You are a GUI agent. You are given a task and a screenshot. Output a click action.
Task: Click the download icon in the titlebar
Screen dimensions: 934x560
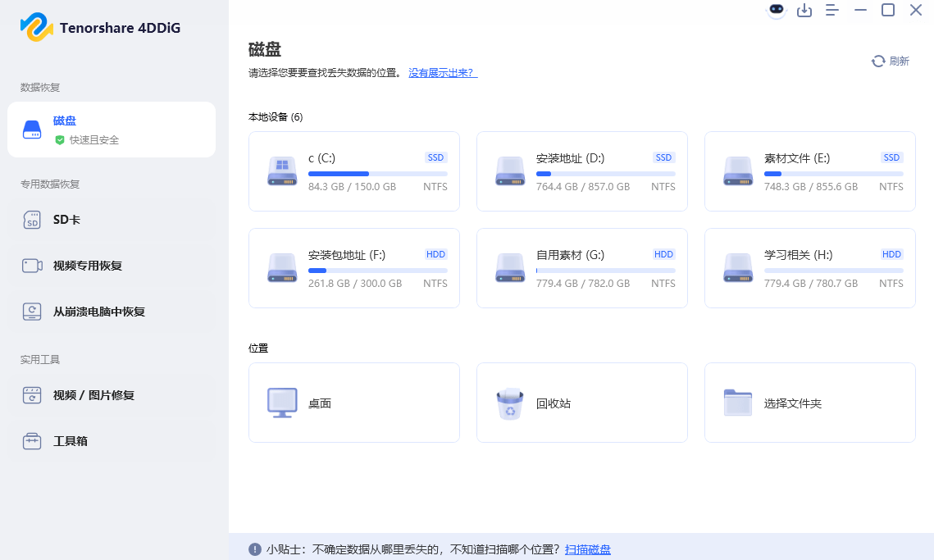[804, 11]
